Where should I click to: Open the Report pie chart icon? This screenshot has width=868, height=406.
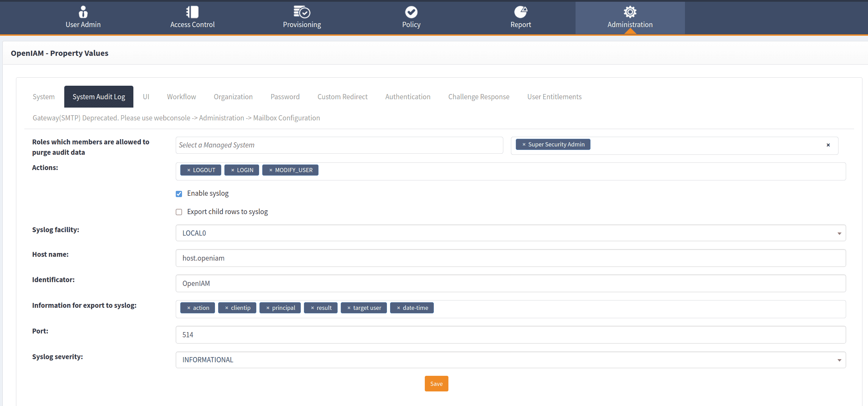[520, 12]
